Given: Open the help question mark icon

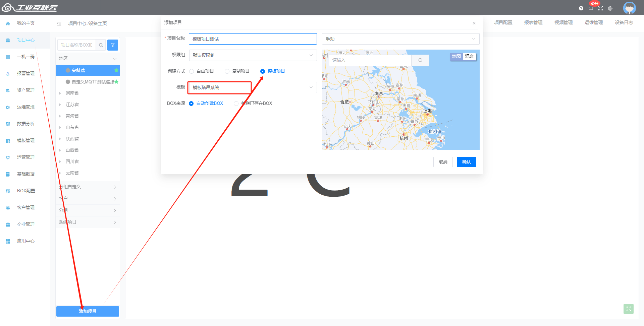Looking at the screenshot, I should click(x=581, y=8).
